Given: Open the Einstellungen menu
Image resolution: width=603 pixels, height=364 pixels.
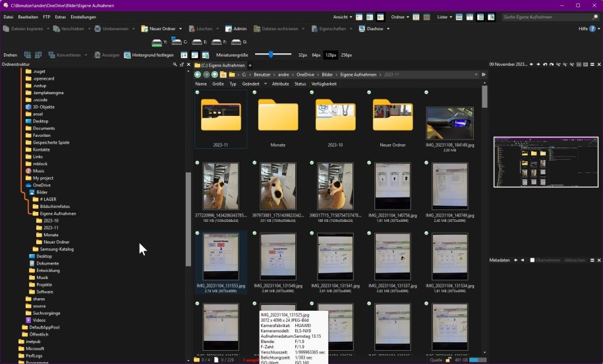Looking at the screenshot, I should click(84, 17).
